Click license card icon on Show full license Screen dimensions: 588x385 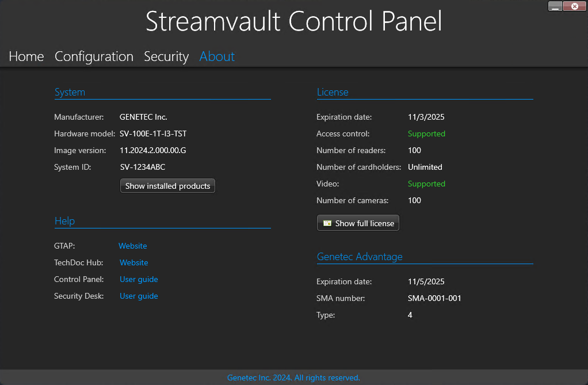pyautogui.click(x=327, y=223)
